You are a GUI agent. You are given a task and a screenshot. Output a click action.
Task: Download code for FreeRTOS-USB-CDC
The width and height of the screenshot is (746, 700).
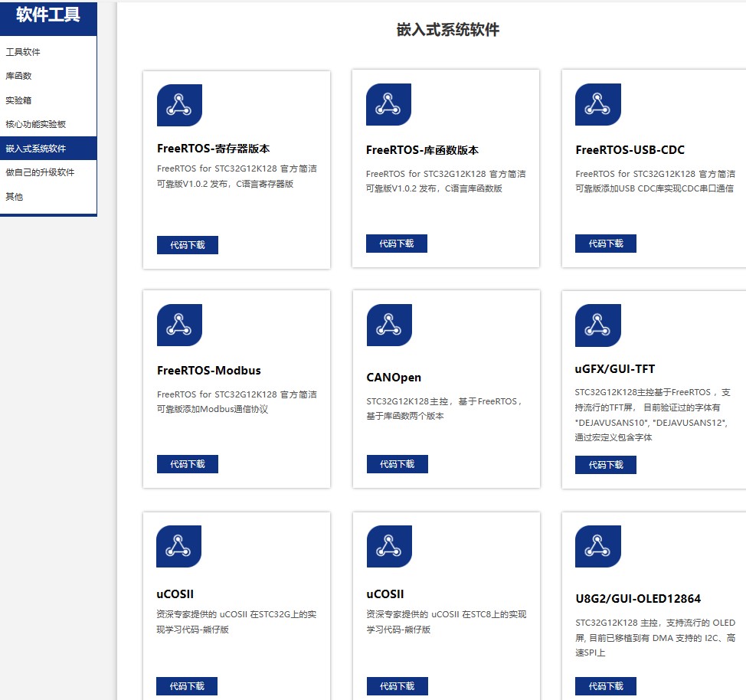[606, 244]
